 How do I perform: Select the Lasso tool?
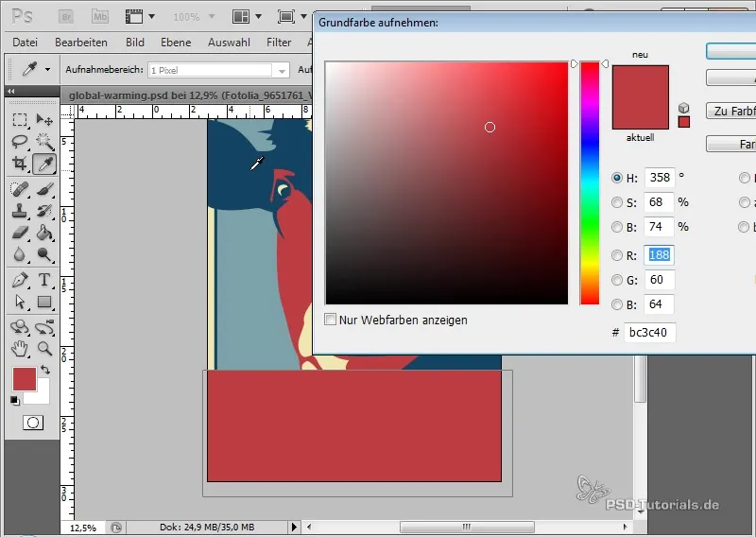tap(20, 142)
